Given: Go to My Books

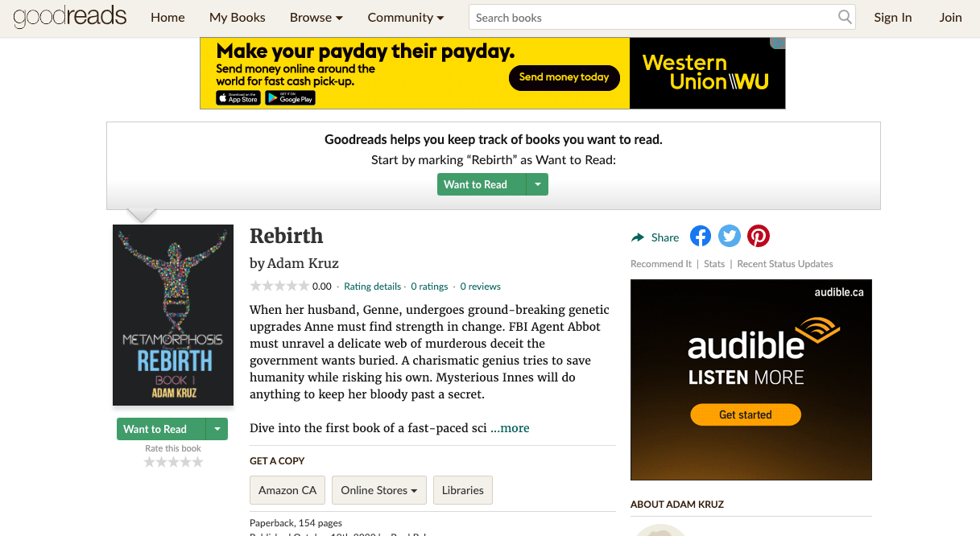Looking at the screenshot, I should point(238,17).
